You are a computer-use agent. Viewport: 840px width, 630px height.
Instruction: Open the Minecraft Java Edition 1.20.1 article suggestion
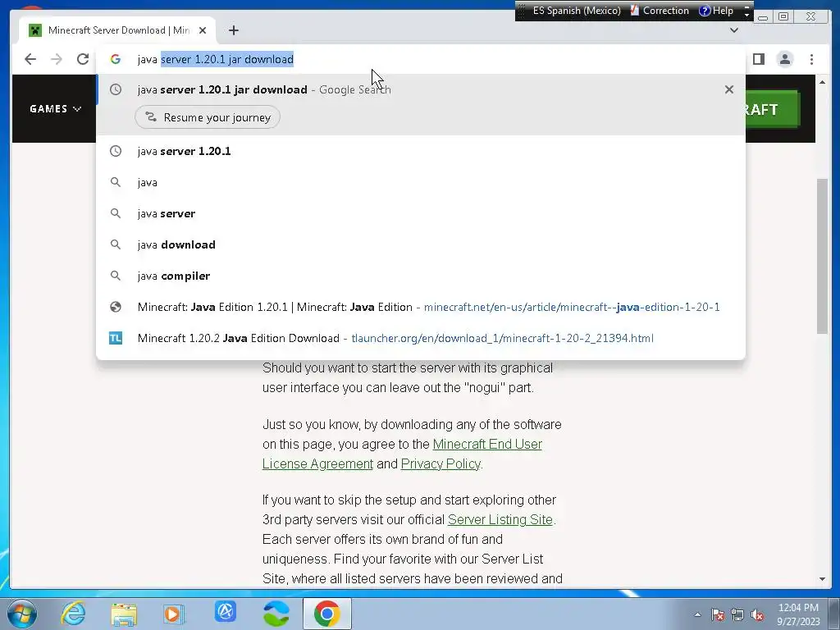[x=421, y=307]
